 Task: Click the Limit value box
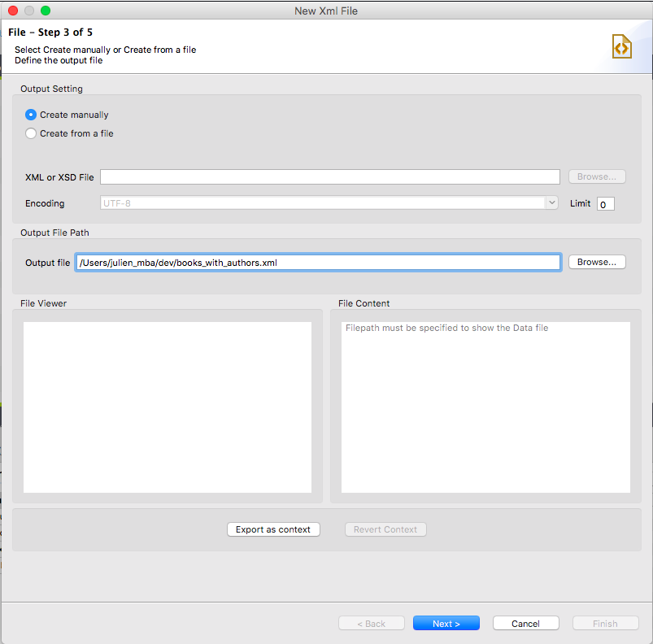605,203
